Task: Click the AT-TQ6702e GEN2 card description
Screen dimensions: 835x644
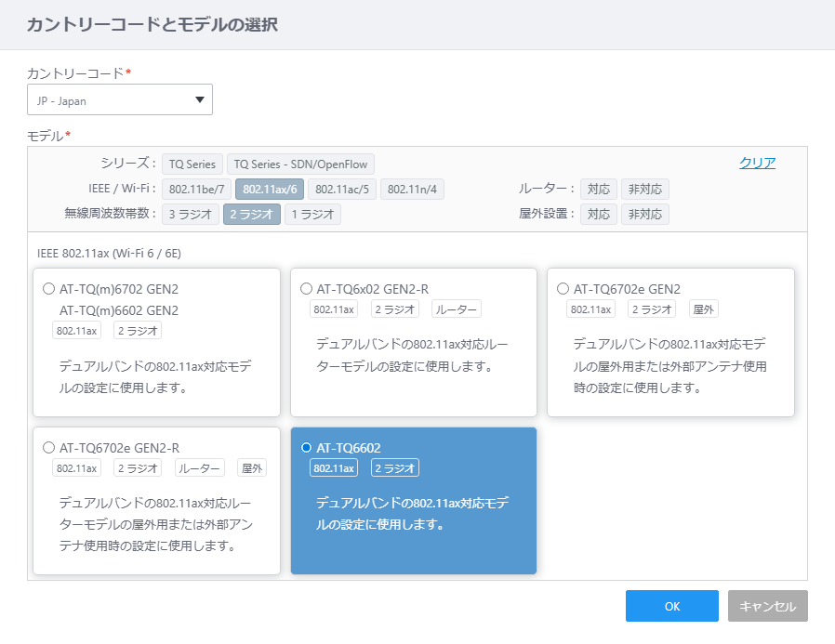Action: [x=669, y=365]
